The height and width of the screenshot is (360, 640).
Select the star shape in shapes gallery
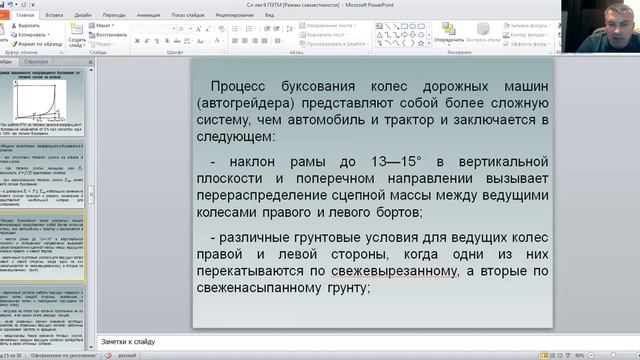coord(421,43)
